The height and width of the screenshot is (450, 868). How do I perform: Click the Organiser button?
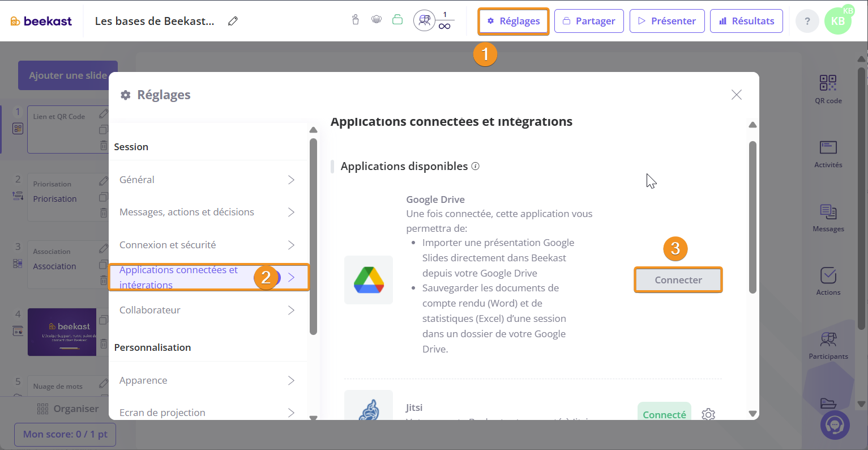pyautogui.click(x=68, y=409)
